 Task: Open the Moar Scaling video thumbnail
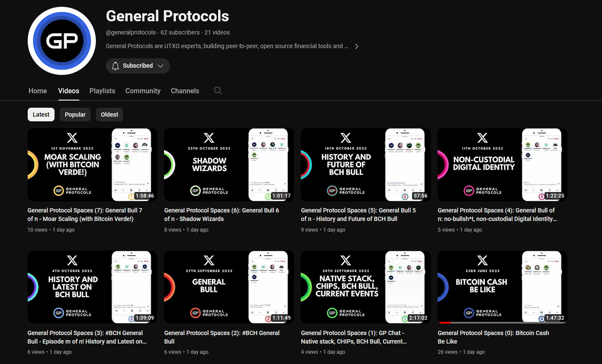(92, 165)
